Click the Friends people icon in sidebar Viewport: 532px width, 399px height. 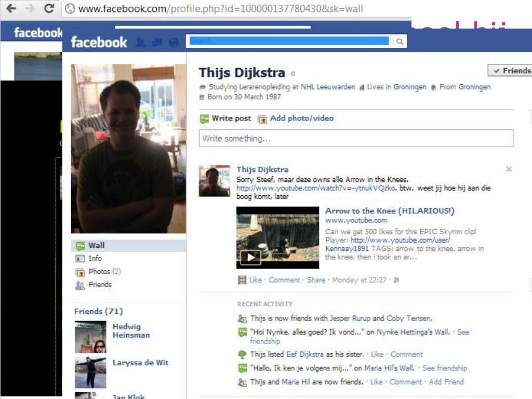tap(80, 285)
